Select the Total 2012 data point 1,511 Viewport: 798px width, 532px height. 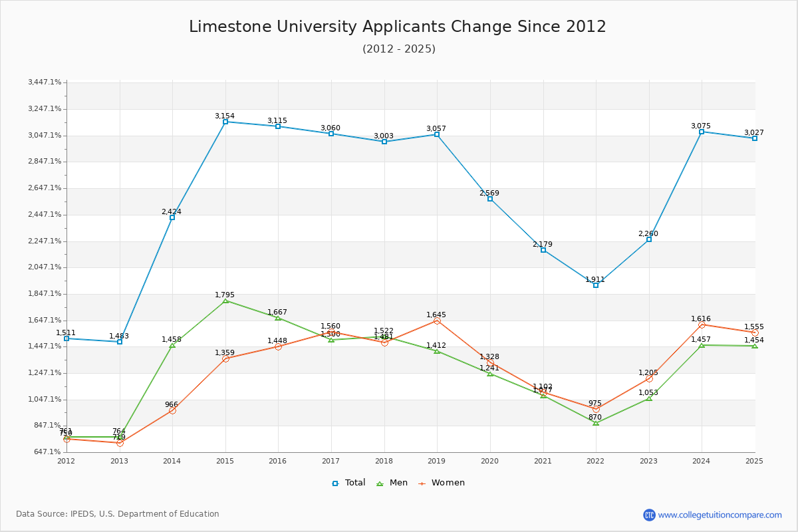(66, 338)
